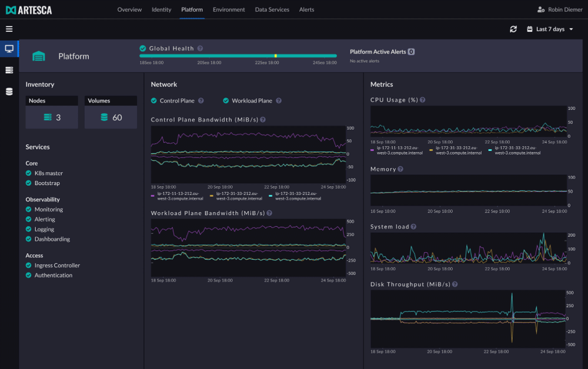Click the 'No active alerts' text

(x=365, y=61)
